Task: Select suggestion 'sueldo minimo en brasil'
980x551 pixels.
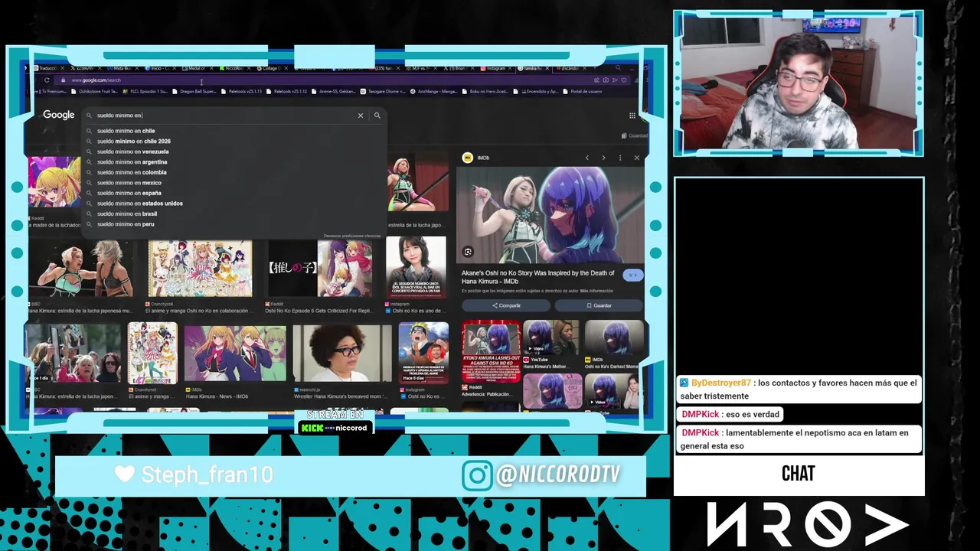Action: [x=234, y=214]
